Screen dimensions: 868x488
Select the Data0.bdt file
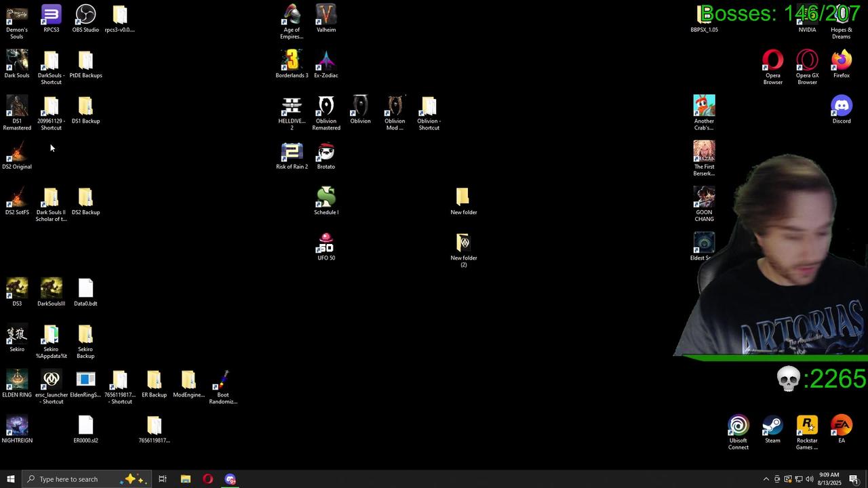click(85, 292)
